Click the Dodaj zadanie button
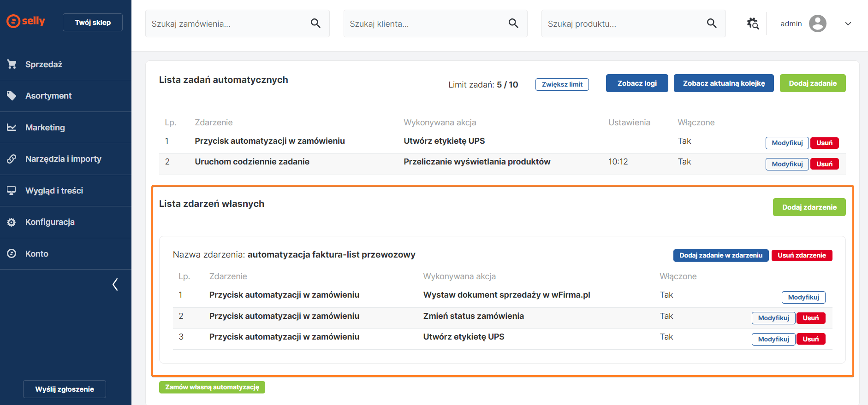 coord(812,83)
